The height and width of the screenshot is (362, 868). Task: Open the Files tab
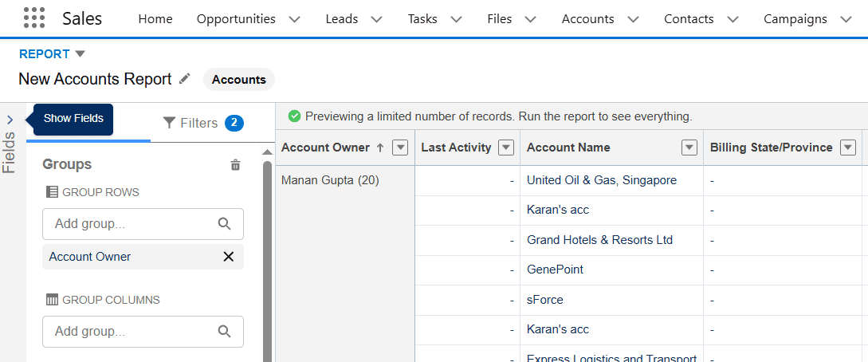coord(499,19)
